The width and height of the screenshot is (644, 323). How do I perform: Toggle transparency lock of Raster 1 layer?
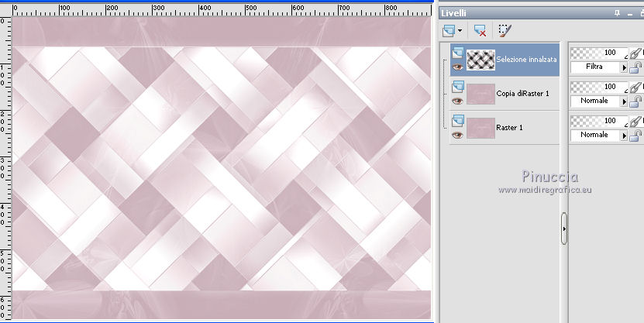pos(635,135)
